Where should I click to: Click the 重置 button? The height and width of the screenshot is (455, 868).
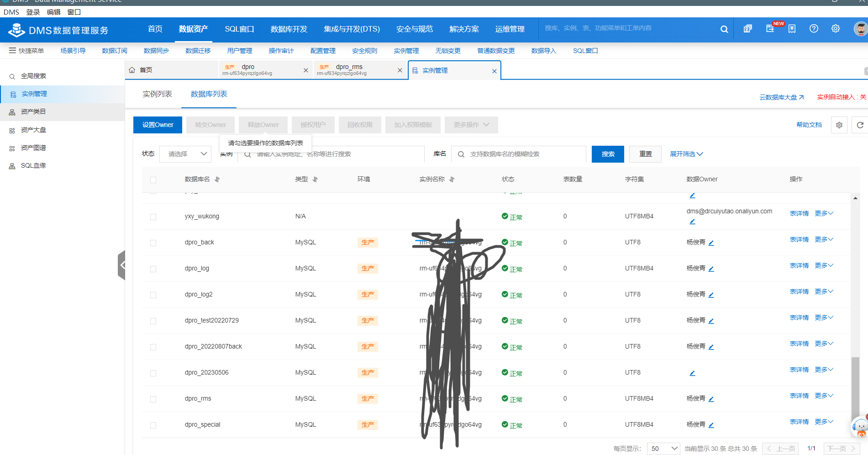[645, 154]
